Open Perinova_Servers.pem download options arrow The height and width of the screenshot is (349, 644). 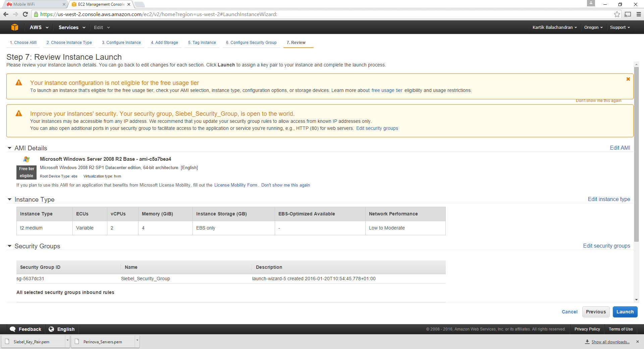[x=137, y=342]
